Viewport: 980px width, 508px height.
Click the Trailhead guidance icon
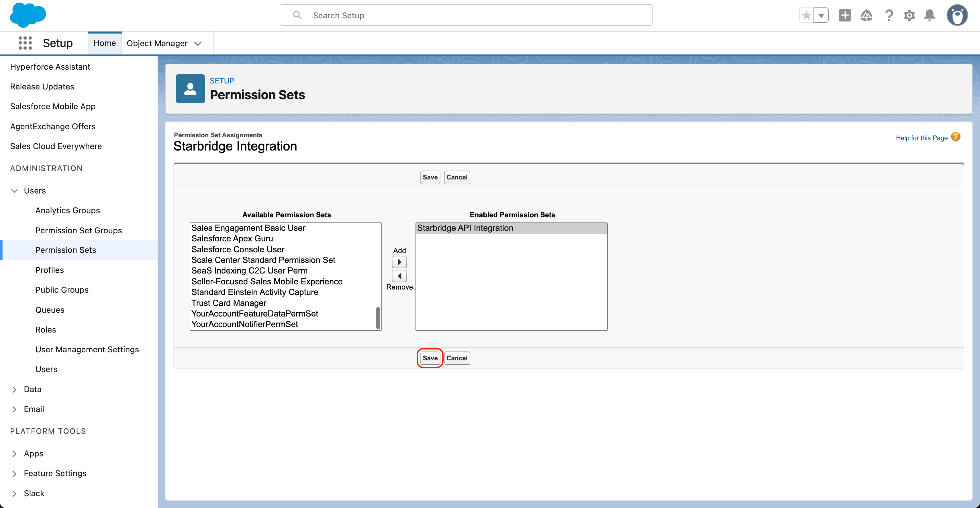click(x=866, y=15)
